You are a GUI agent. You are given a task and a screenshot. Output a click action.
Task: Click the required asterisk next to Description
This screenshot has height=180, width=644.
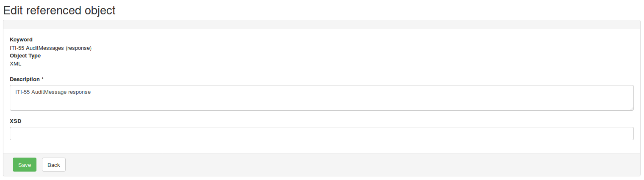coord(43,79)
